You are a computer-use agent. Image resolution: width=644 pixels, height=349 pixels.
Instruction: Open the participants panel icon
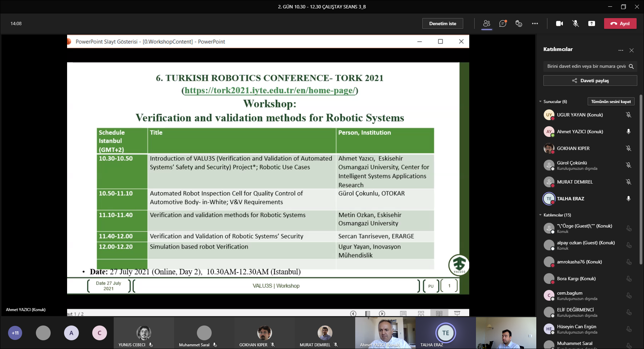487,23
